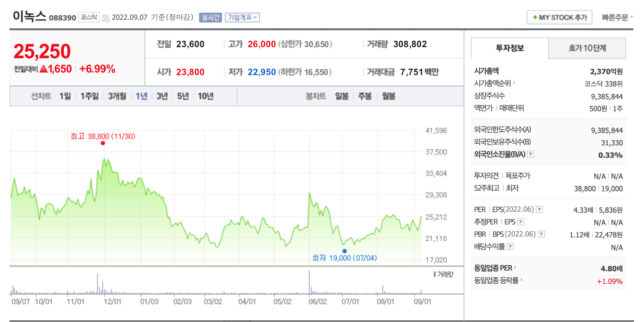Click the 52주최고 value 38,800
This screenshot has height=322, width=644.
click(585, 189)
